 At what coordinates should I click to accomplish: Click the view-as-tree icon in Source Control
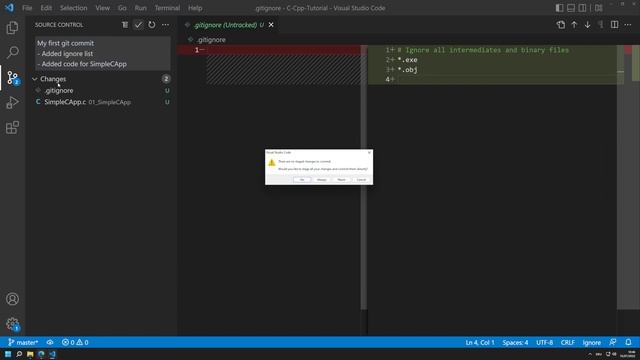tap(125, 25)
